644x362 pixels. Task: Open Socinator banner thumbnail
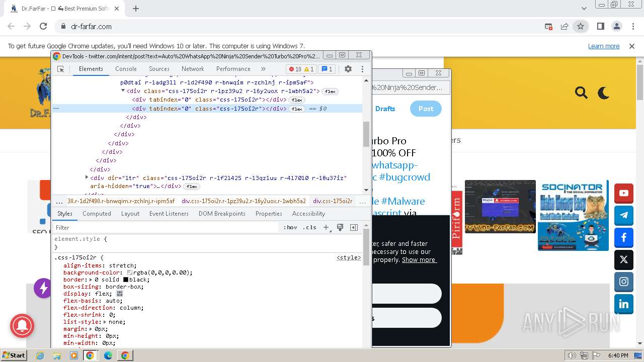coord(573,215)
